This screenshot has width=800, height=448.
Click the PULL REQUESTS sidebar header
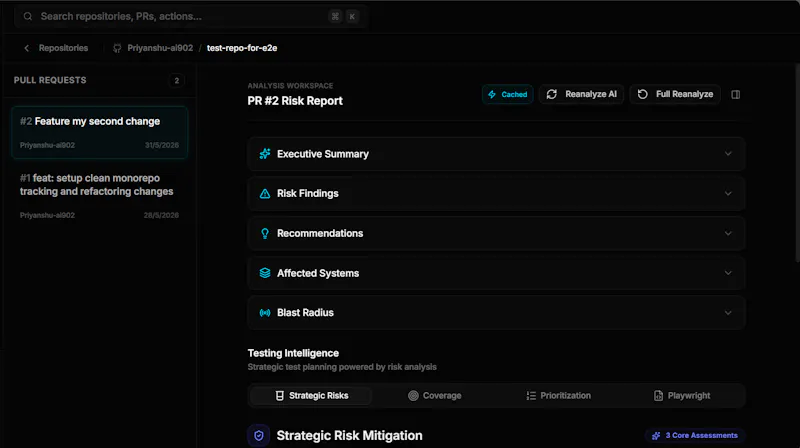click(x=50, y=80)
